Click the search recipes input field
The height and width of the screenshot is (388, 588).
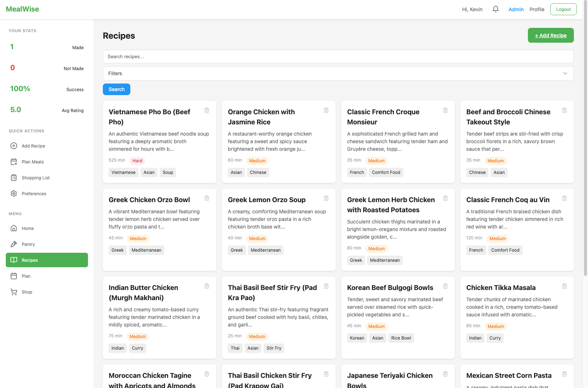338,57
